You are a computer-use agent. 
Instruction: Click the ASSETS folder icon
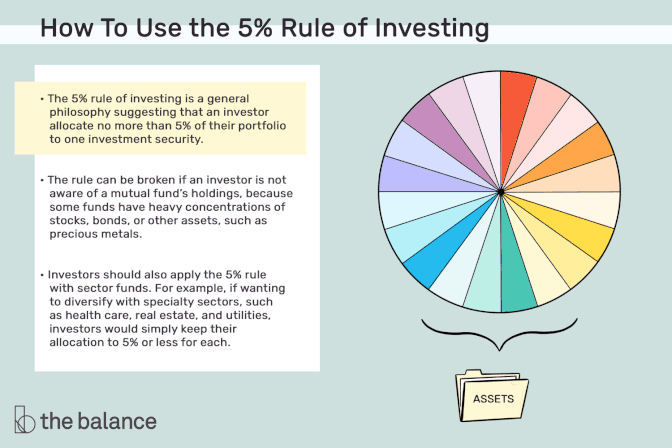(492, 395)
